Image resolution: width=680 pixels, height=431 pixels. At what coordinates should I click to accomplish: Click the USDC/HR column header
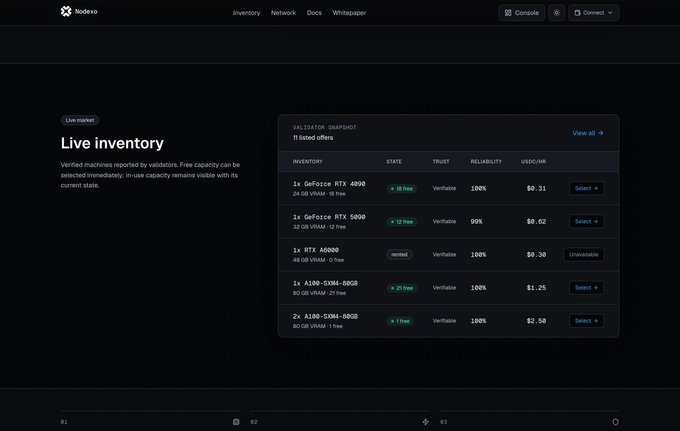click(533, 161)
